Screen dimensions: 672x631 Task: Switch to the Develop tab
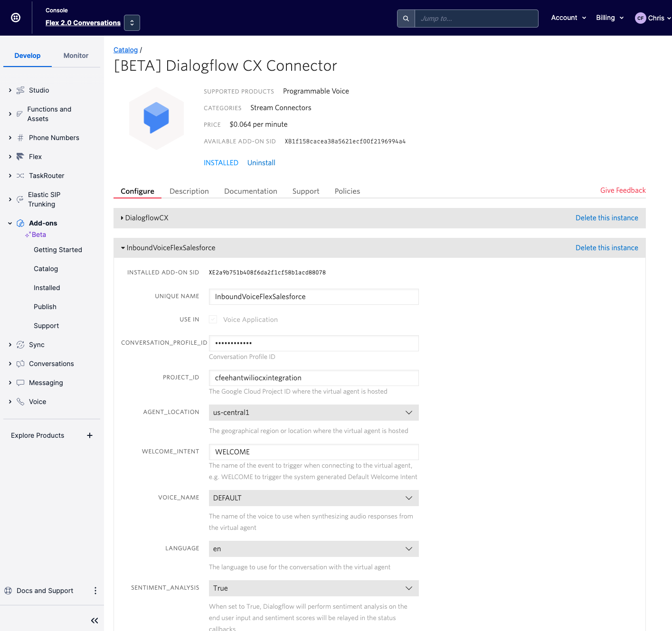[x=28, y=56]
